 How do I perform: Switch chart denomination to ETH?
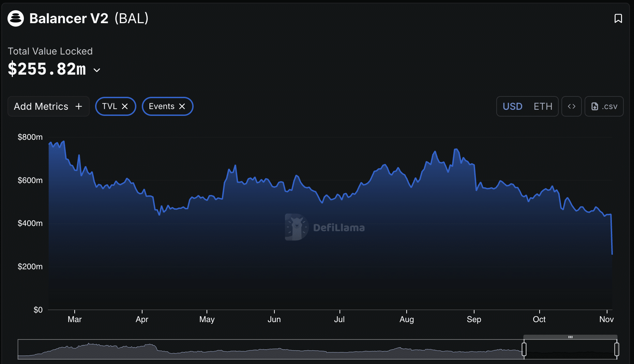543,106
